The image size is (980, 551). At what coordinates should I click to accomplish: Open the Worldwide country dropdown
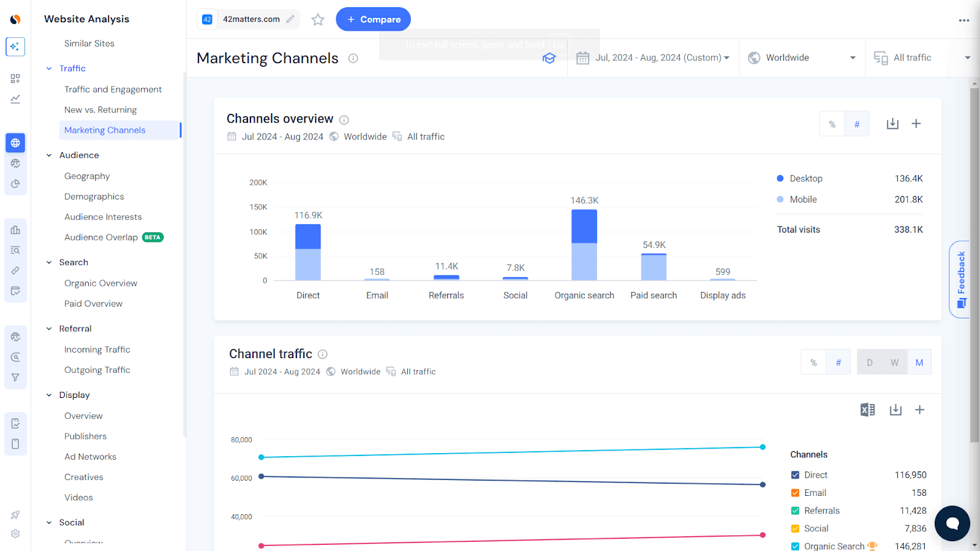tap(802, 58)
